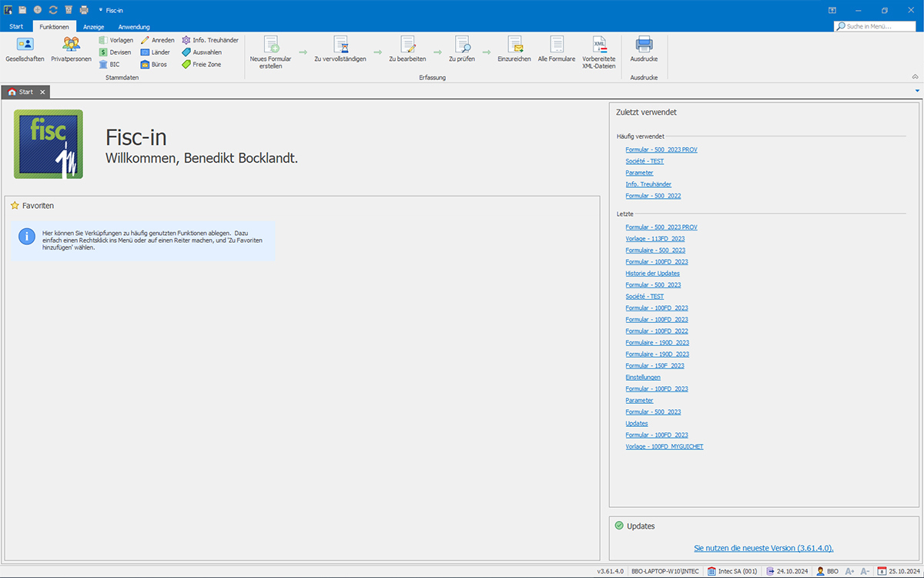Image resolution: width=924 pixels, height=578 pixels.
Task: Open the Büros offices list
Action: pyautogui.click(x=153, y=65)
